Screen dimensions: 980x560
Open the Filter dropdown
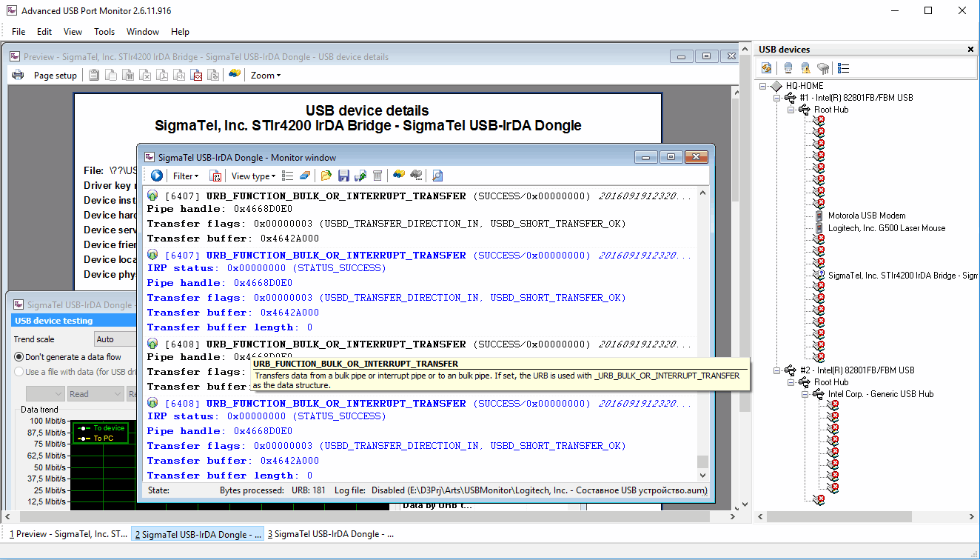(x=186, y=176)
